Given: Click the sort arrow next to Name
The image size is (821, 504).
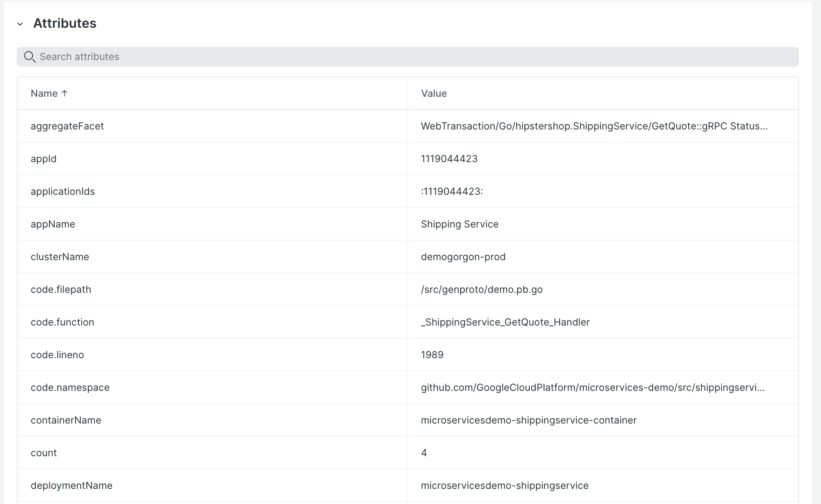Looking at the screenshot, I should (x=65, y=93).
